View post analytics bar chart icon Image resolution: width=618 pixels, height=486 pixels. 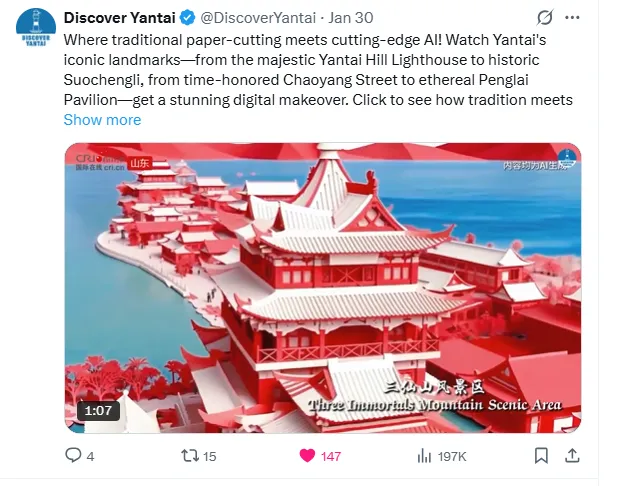point(424,456)
